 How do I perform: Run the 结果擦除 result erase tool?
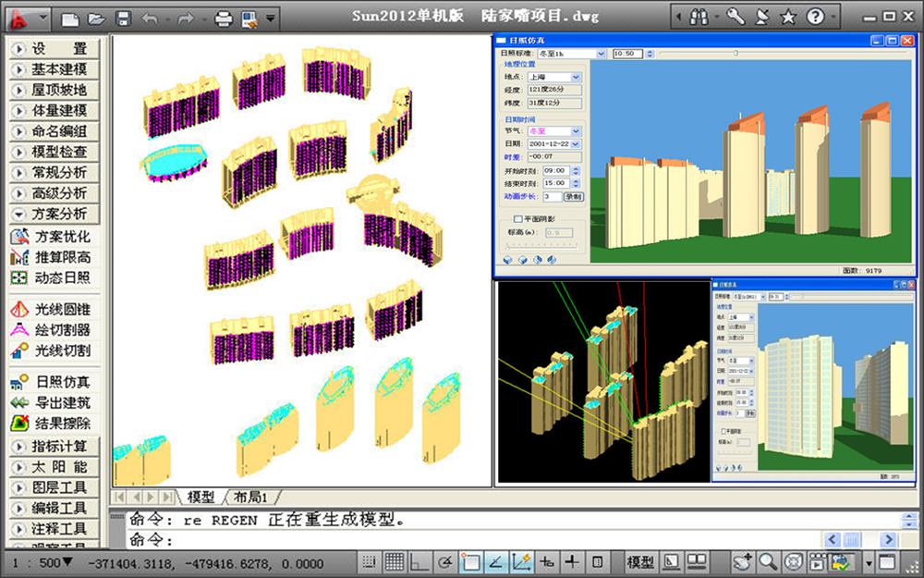(x=51, y=423)
